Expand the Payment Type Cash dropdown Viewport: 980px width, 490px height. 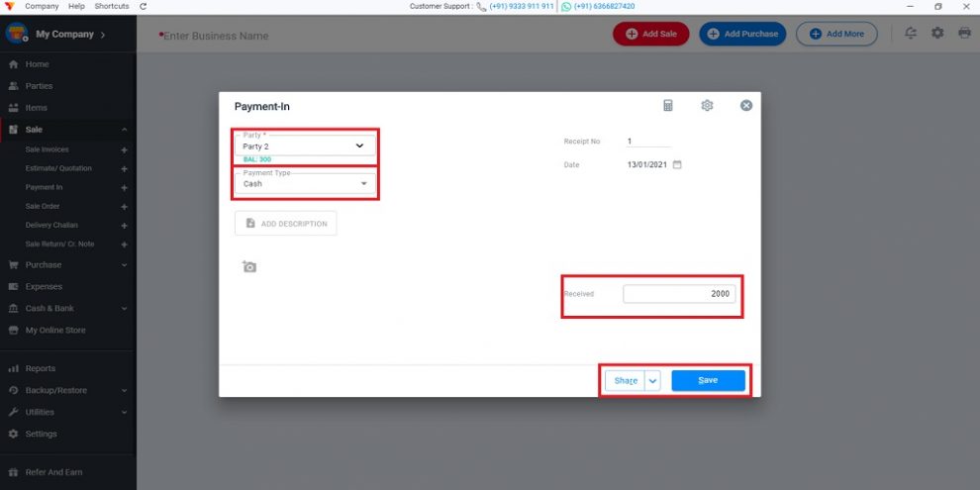[305, 184]
